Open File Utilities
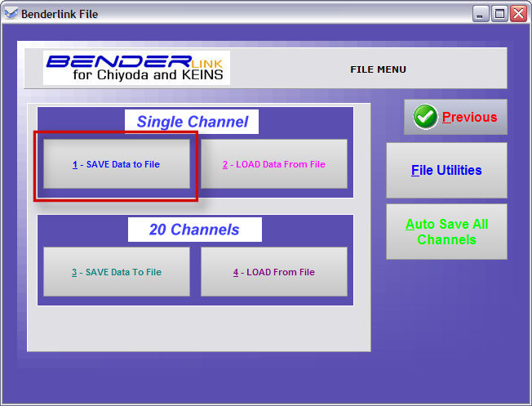The image size is (532, 406). [446, 171]
